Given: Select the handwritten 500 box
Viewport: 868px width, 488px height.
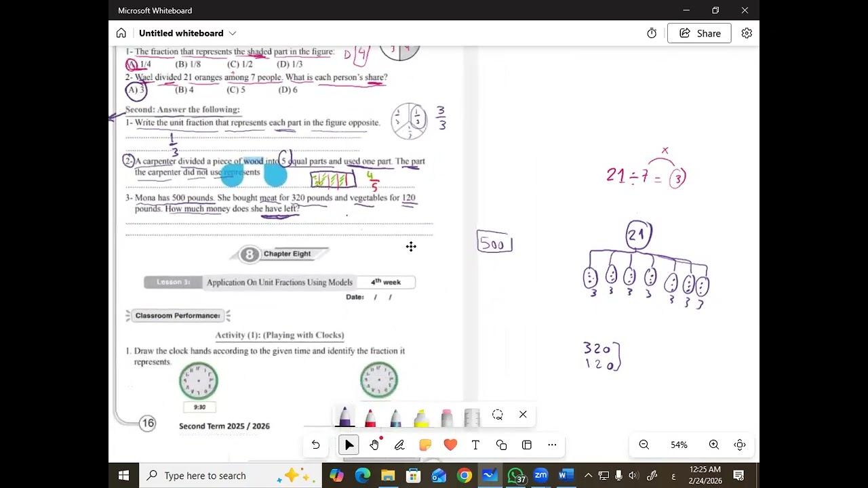Looking at the screenshot, I should point(495,243).
